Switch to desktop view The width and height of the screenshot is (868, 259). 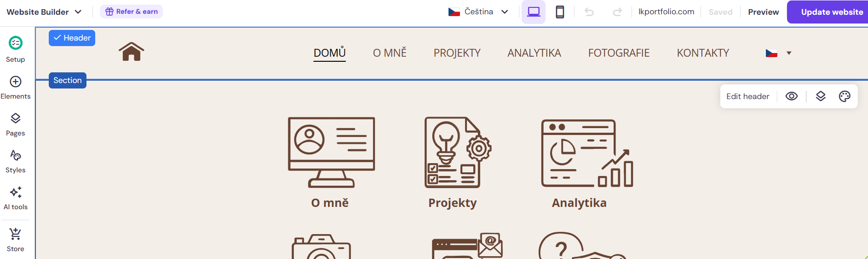coord(534,12)
